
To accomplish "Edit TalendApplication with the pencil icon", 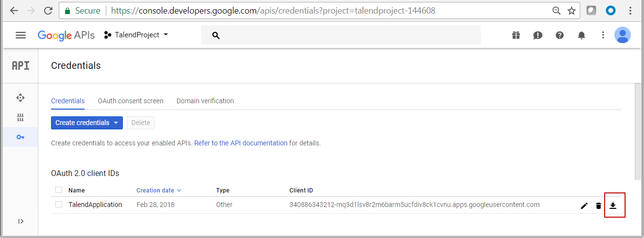I will (584, 206).
